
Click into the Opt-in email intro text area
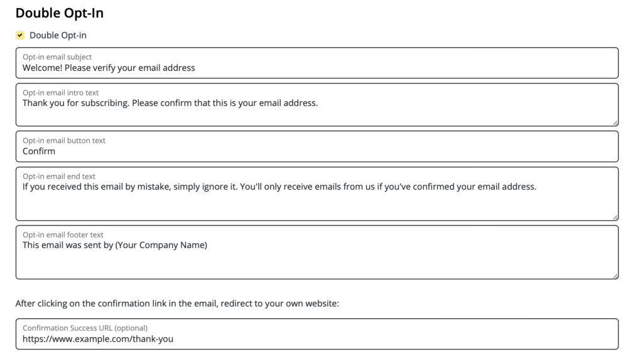coord(317,105)
